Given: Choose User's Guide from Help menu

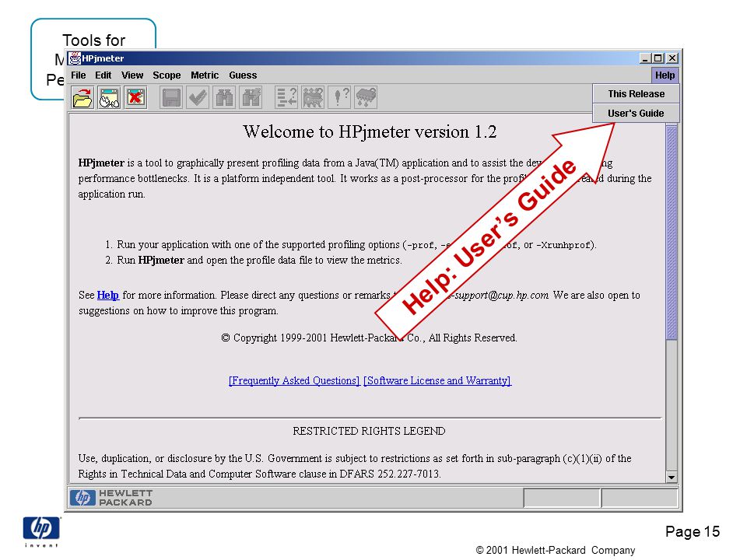Looking at the screenshot, I should click(x=636, y=114).
